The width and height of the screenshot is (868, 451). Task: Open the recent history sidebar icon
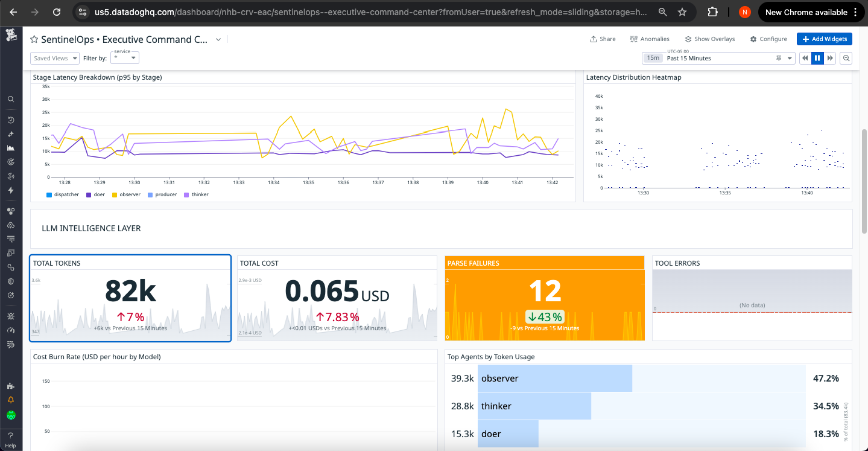[x=11, y=120]
